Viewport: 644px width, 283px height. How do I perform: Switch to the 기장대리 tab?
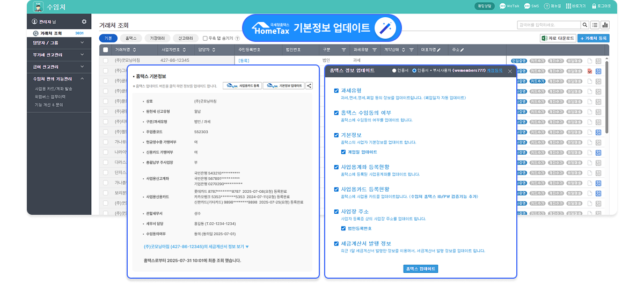158,38
